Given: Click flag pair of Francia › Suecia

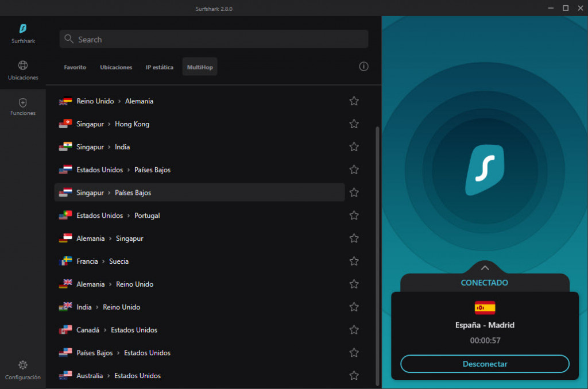Looking at the screenshot, I should (65, 261).
